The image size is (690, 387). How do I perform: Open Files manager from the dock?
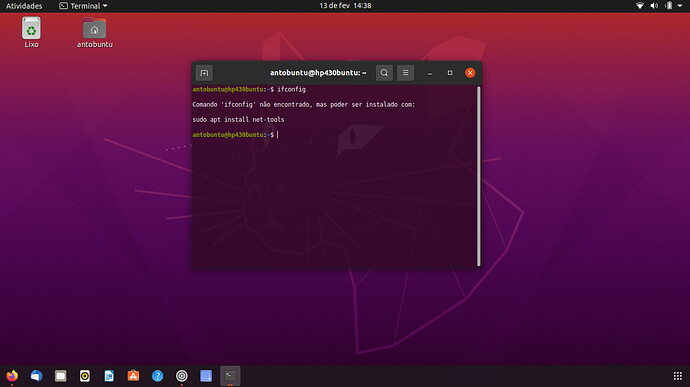[61, 376]
